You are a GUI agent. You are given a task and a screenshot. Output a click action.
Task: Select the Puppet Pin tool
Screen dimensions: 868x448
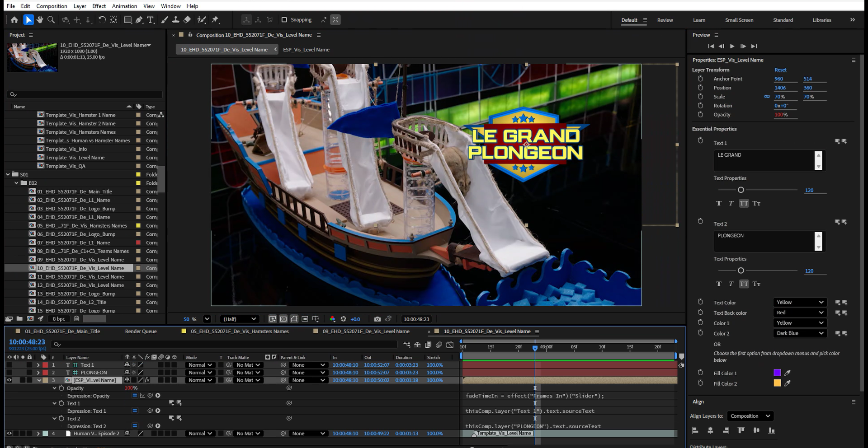pyautogui.click(x=215, y=20)
